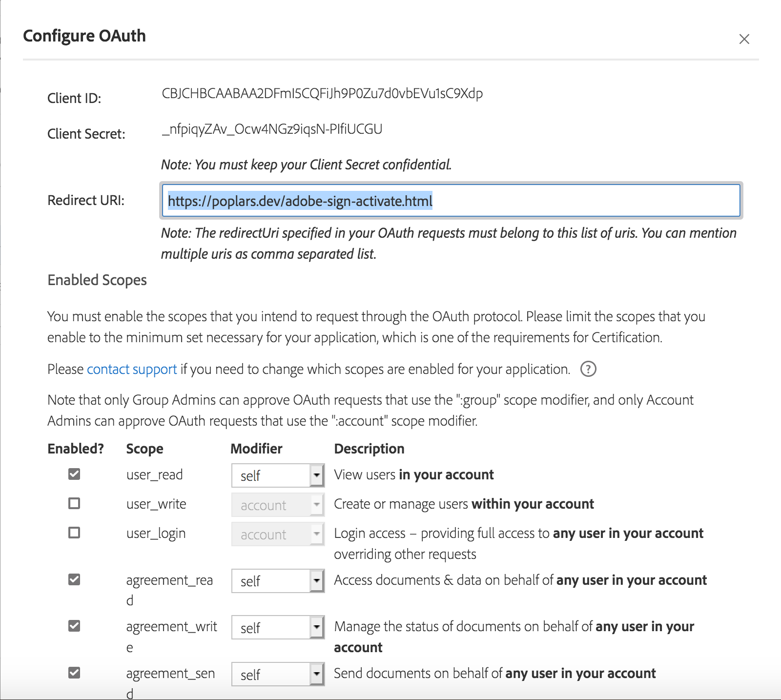Toggle the agreement_write scope checkbox
Viewport: 781px width, 700px height.
74,626
